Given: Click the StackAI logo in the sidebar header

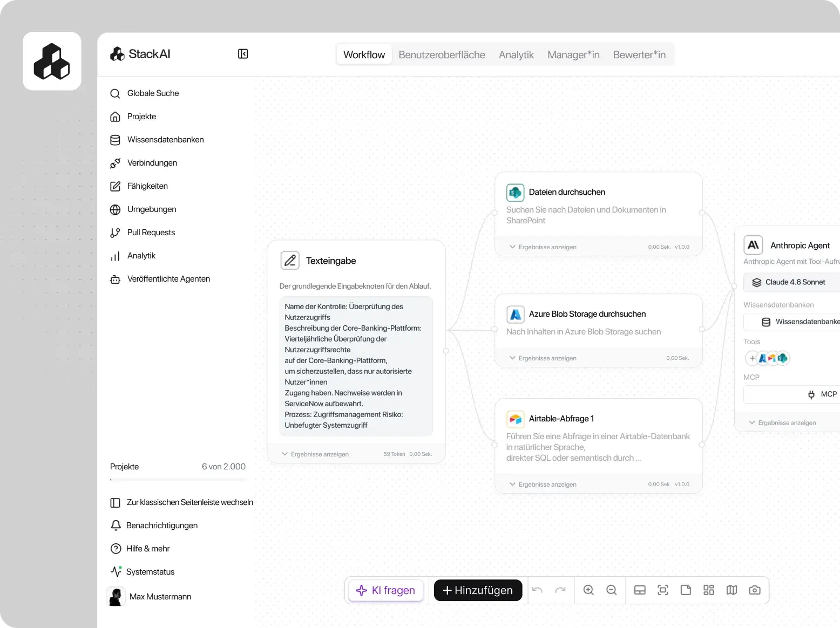Looking at the screenshot, I should click(x=140, y=54).
